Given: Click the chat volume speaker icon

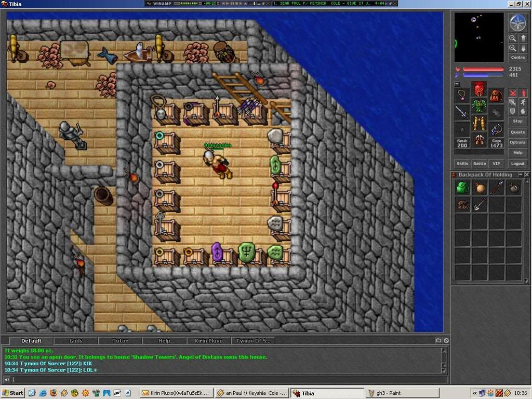Looking at the screenshot, I should pyautogui.click(x=7, y=379).
